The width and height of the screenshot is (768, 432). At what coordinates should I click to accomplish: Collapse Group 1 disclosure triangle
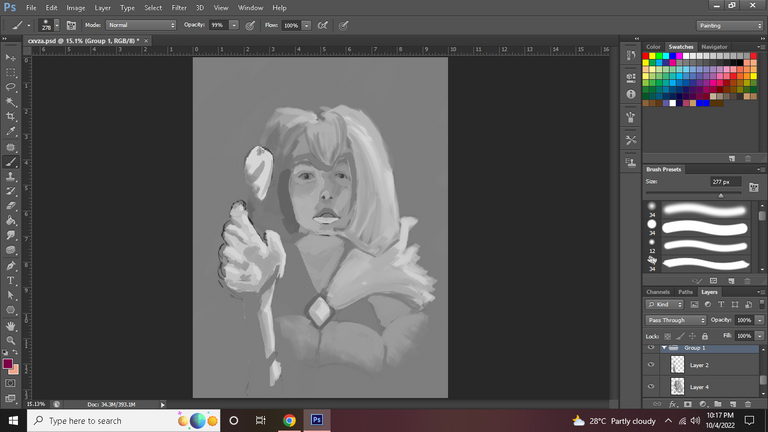pos(664,348)
